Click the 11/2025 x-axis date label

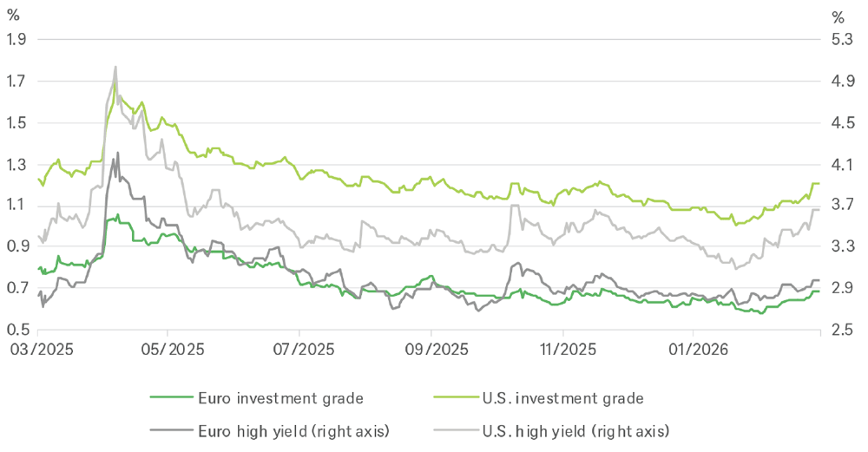[x=563, y=349]
